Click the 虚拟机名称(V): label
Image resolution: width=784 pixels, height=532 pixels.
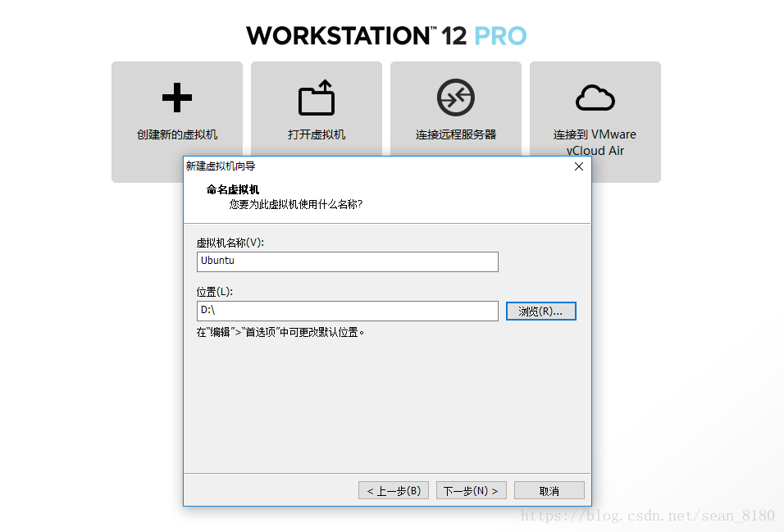230,243
